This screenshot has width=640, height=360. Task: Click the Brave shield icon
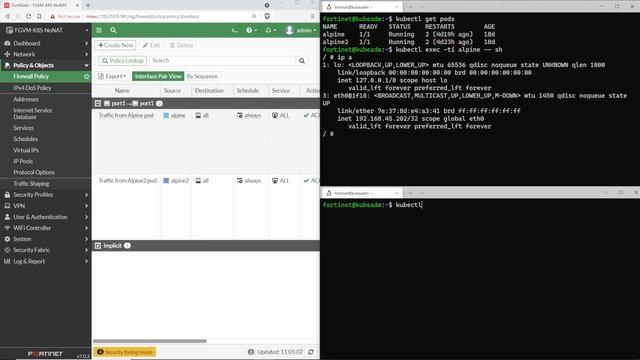pyautogui.click(x=267, y=16)
